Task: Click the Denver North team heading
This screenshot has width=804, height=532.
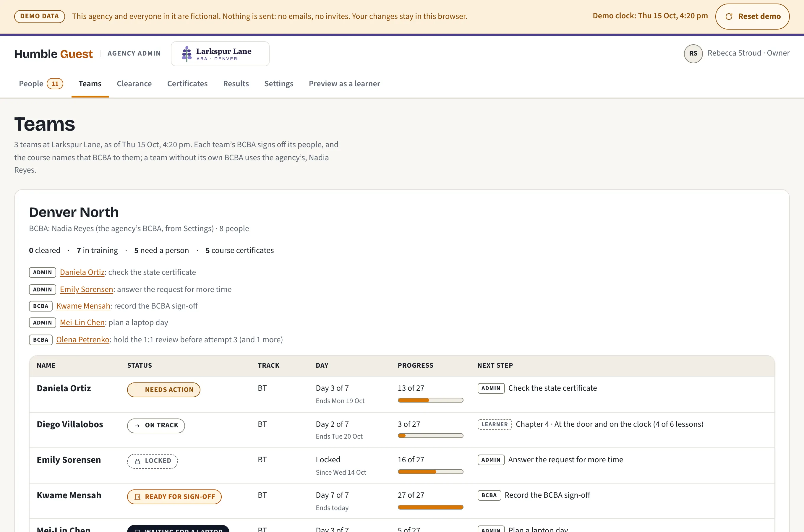Action: (x=74, y=213)
